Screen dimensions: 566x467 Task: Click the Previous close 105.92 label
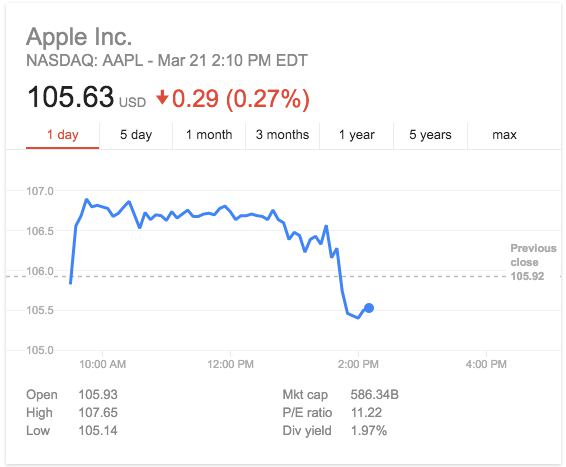coord(533,262)
